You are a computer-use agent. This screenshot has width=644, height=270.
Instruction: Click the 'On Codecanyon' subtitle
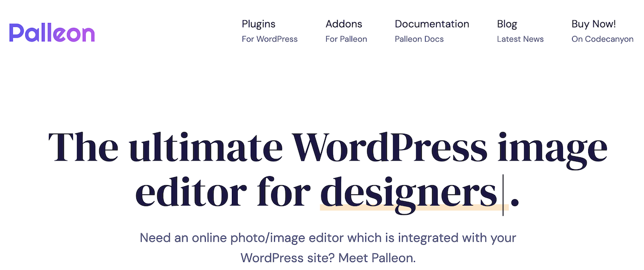coord(603,39)
